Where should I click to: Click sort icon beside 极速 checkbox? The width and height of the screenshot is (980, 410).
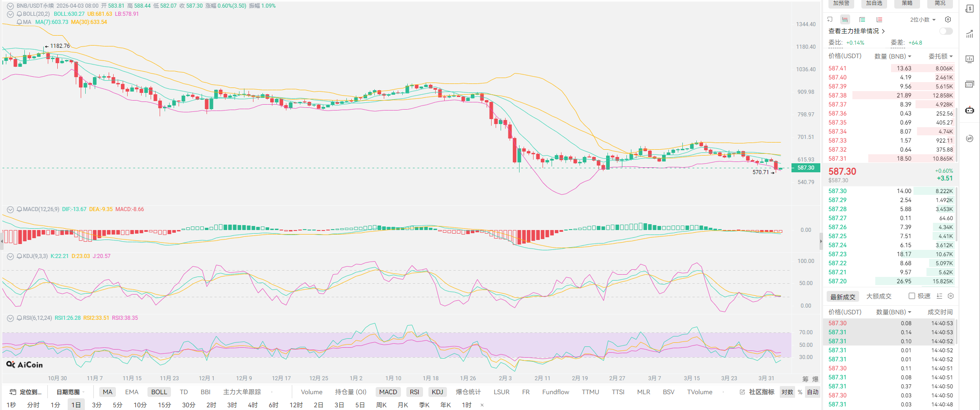click(939, 296)
